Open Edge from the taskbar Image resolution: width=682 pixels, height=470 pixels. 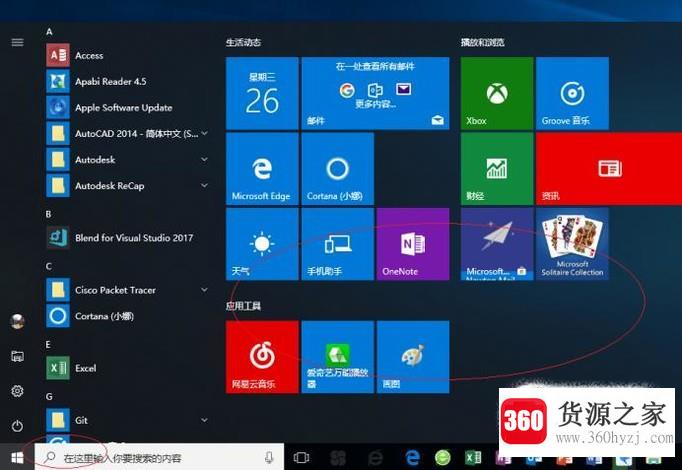coord(412,457)
